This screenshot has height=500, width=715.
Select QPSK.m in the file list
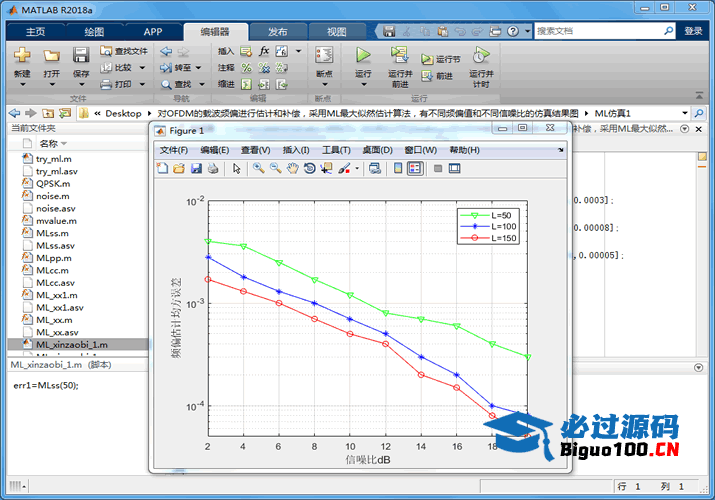coord(53,184)
